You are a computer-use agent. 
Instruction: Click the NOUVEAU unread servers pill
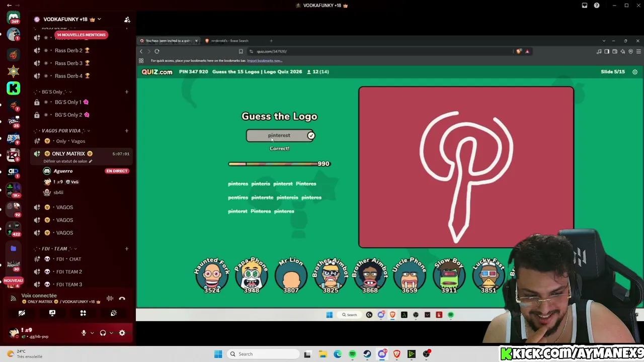coord(14,281)
